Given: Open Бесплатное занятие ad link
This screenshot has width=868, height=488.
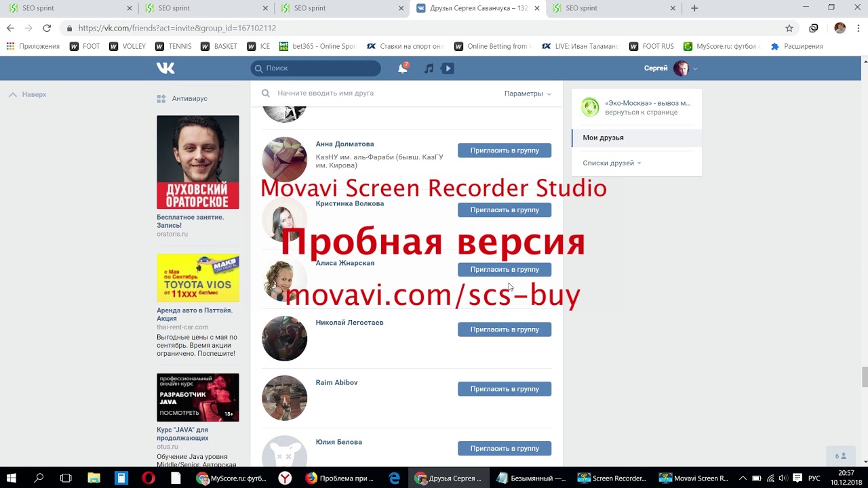Looking at the screenshot, I should (190, 222).
